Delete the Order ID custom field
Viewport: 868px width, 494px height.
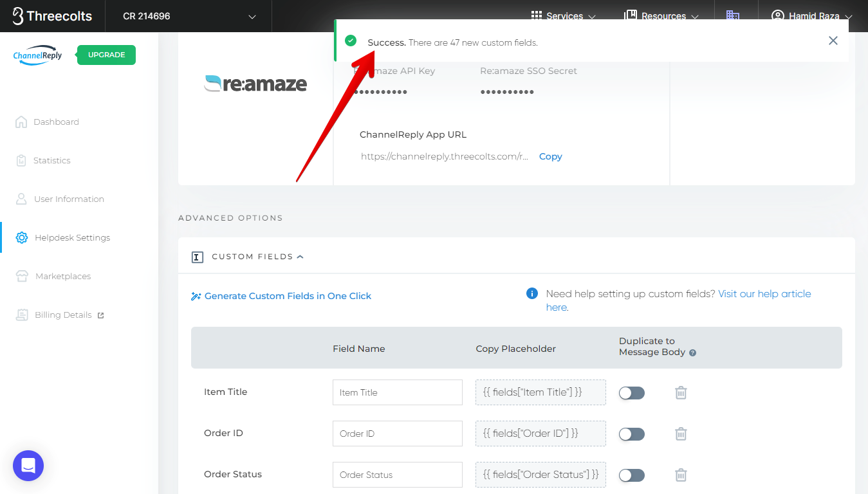[x=681, y=434]
